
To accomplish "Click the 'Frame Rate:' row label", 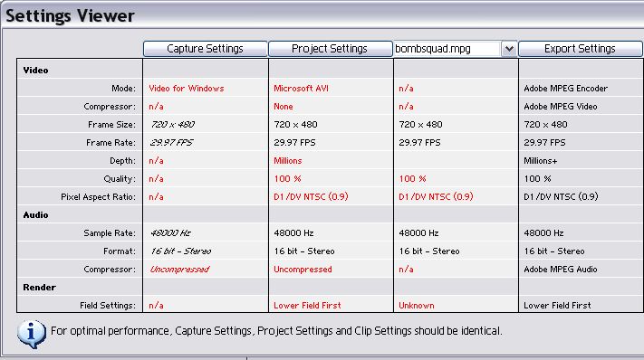I will pyautogui.click(x=111, y=143).
